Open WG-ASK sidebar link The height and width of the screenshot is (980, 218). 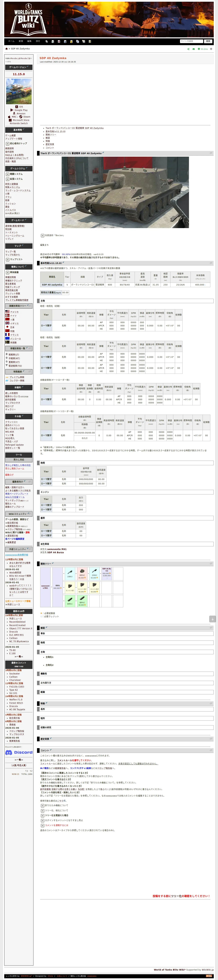pos(10,432)
